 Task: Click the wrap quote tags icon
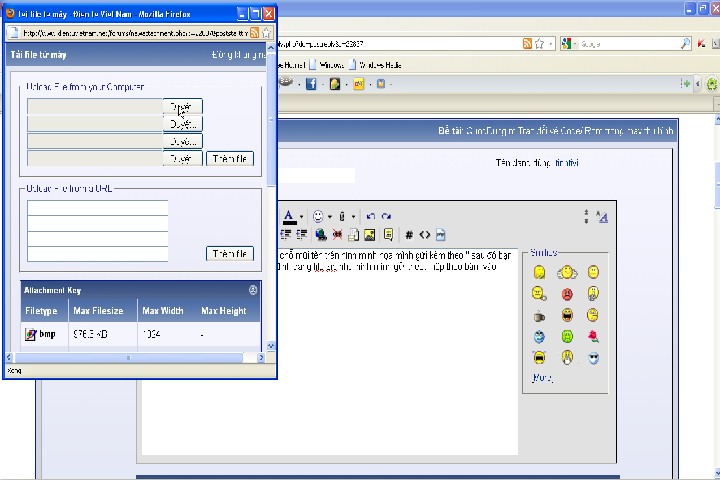[x=388, y=235]
